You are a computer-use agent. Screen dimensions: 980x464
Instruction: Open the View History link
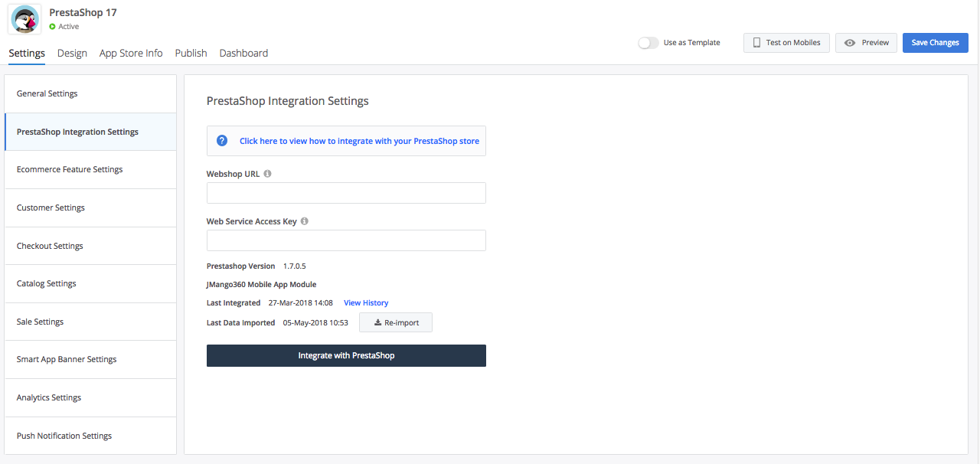[x=366, y=303]
